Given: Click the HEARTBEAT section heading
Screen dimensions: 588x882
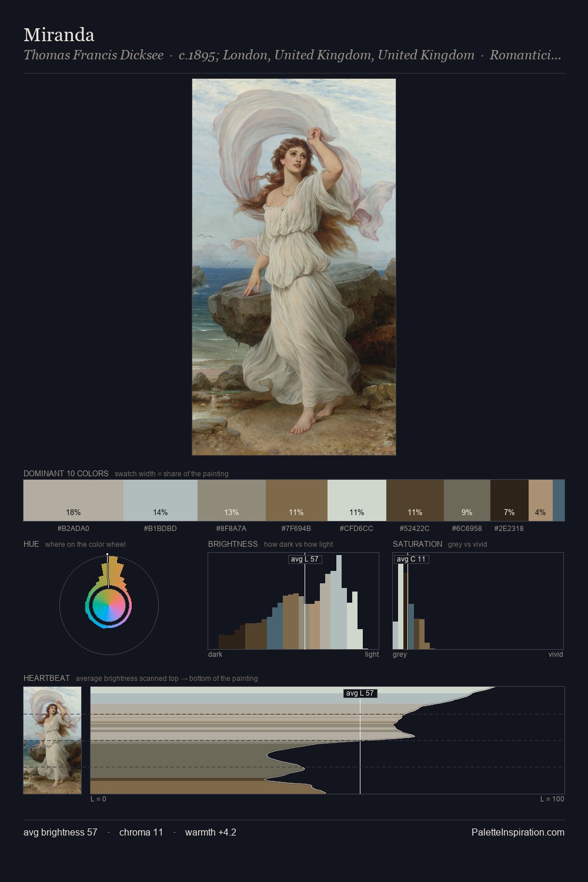Looking at the screenshot, I should (x=46, y=678).
